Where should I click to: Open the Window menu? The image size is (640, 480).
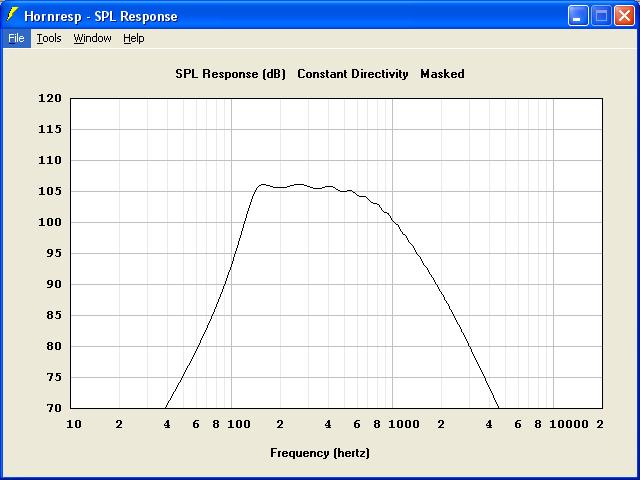click(92, 38)
